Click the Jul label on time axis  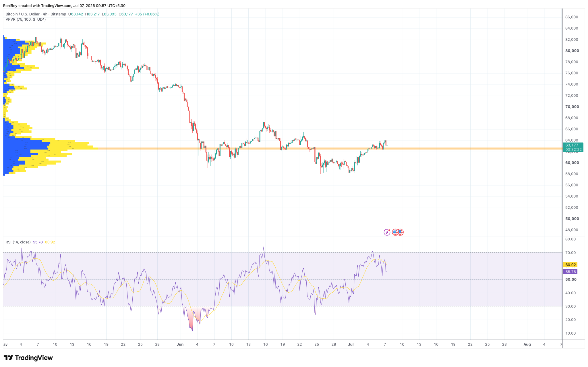click(x=351, y=345)
